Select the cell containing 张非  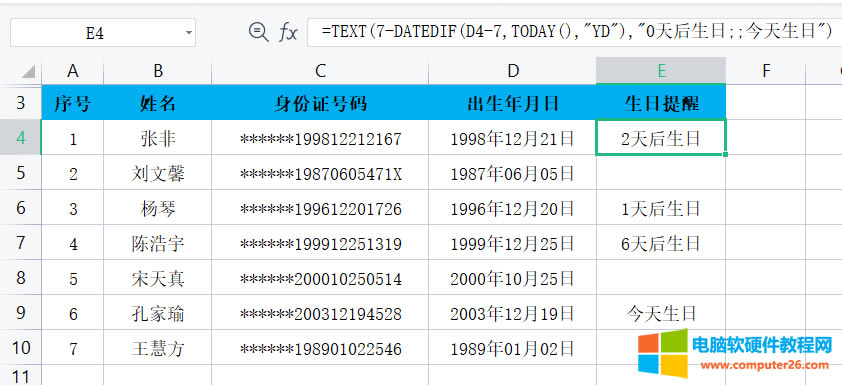158,137
